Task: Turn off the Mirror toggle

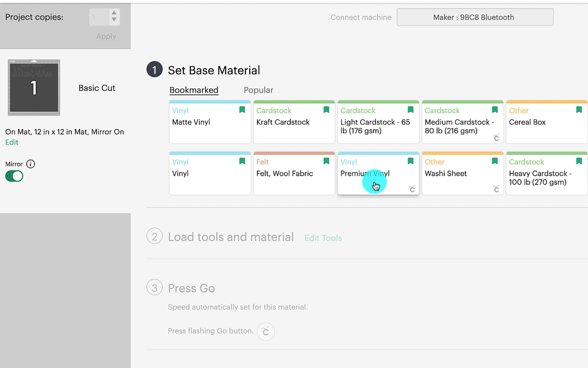Action: point(14,176)
